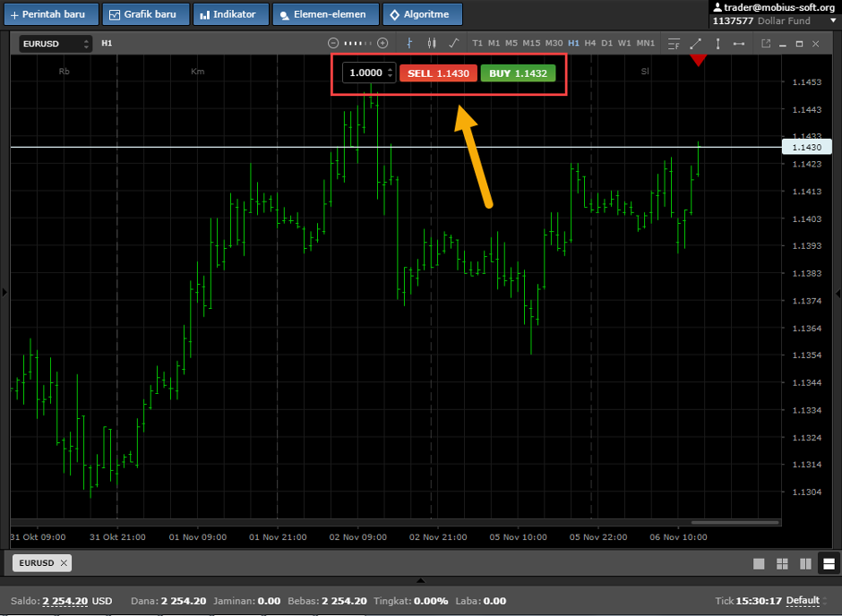Minimize the EURUSD chart panel

783,44
